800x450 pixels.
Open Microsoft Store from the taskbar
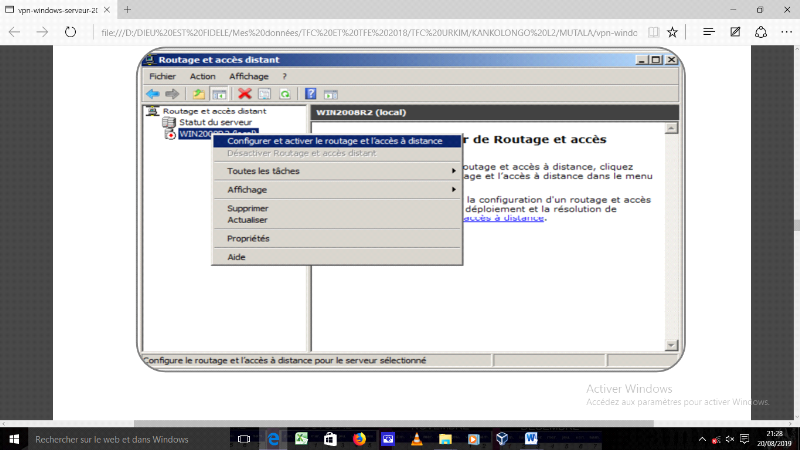[330, 439]
